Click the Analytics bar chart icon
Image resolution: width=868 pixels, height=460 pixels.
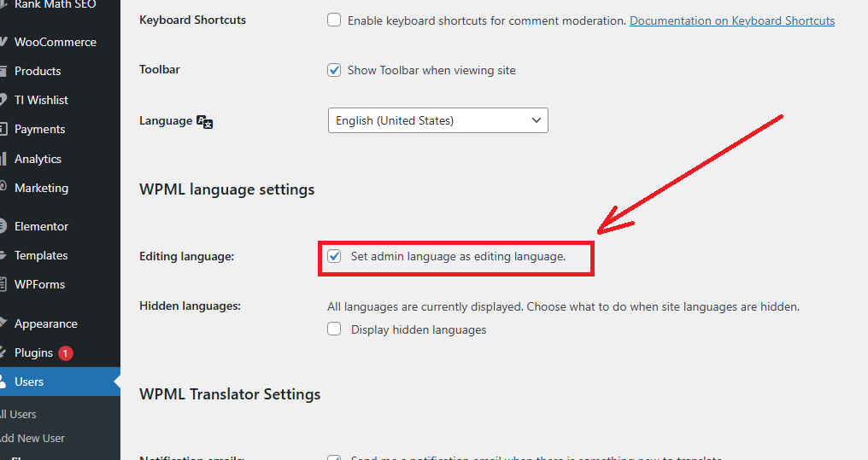(3, 159)
